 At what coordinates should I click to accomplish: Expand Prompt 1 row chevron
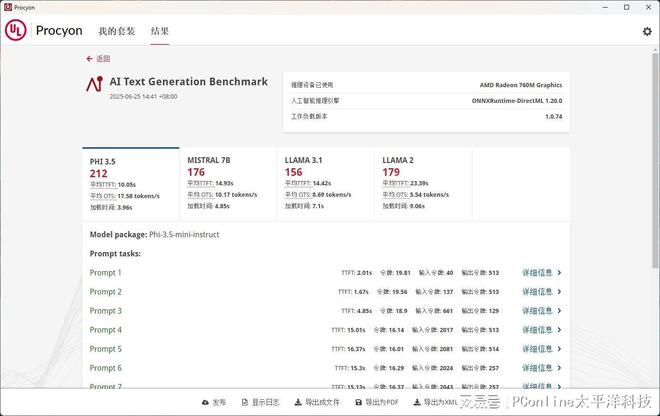559,273
